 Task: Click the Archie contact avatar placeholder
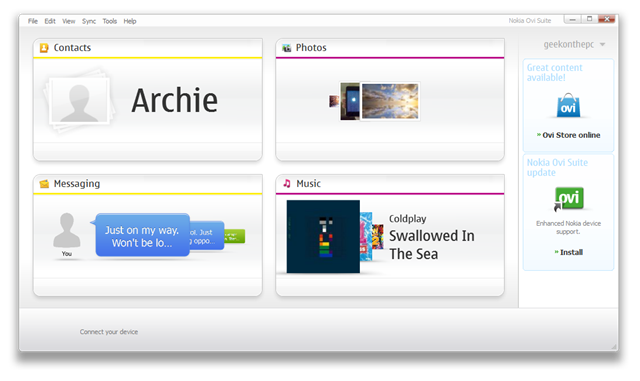79,101
